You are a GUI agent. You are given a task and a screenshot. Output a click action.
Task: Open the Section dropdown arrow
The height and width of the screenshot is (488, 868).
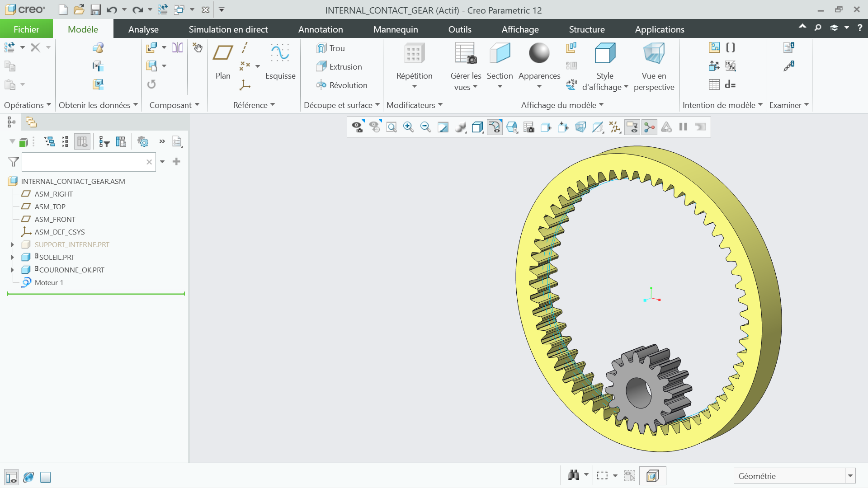click(500, 87)
